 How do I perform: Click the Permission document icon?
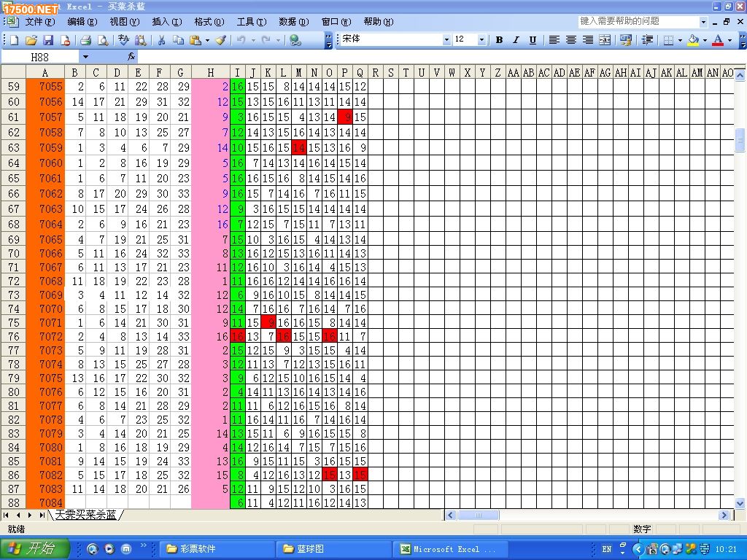point(65,41)
